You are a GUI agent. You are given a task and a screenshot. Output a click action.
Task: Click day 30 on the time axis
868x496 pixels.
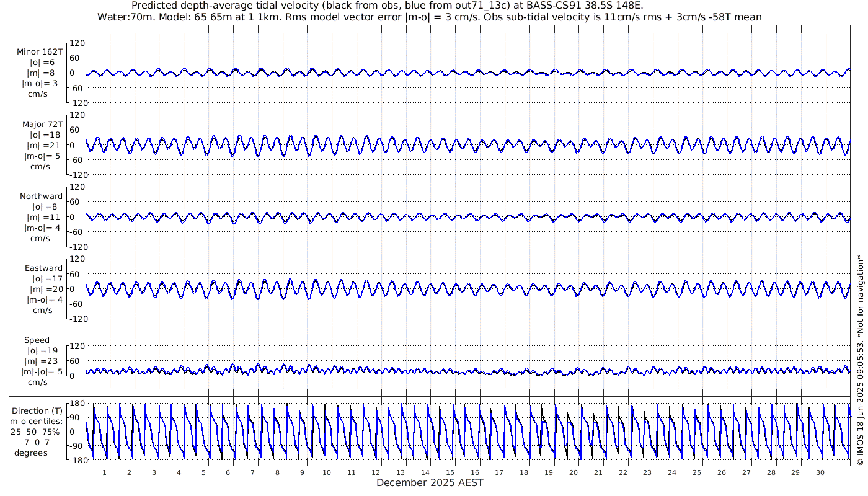tap(820, 472)
